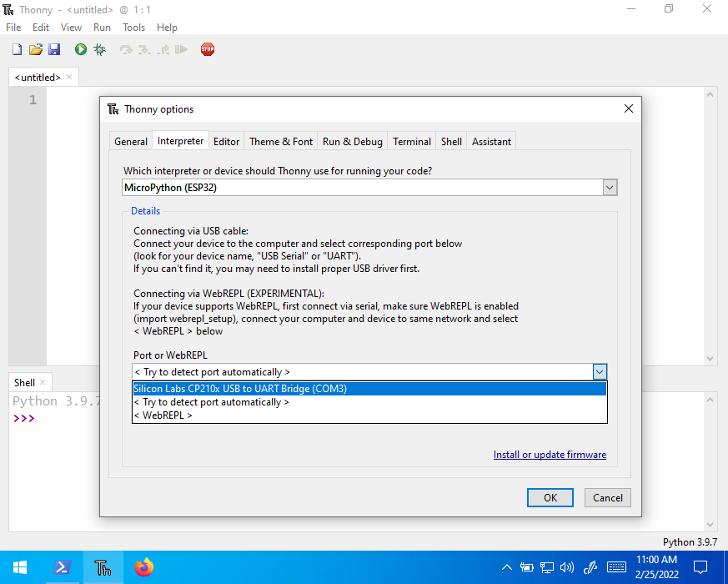Open the Help menu
Viewport: 728px width, 584px height.
click(167, 28)
